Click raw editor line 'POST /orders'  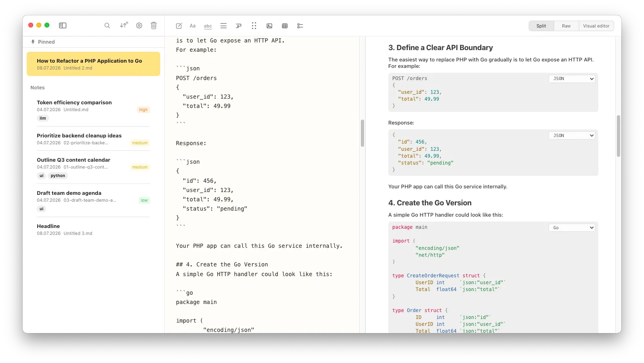click(196, 78)
